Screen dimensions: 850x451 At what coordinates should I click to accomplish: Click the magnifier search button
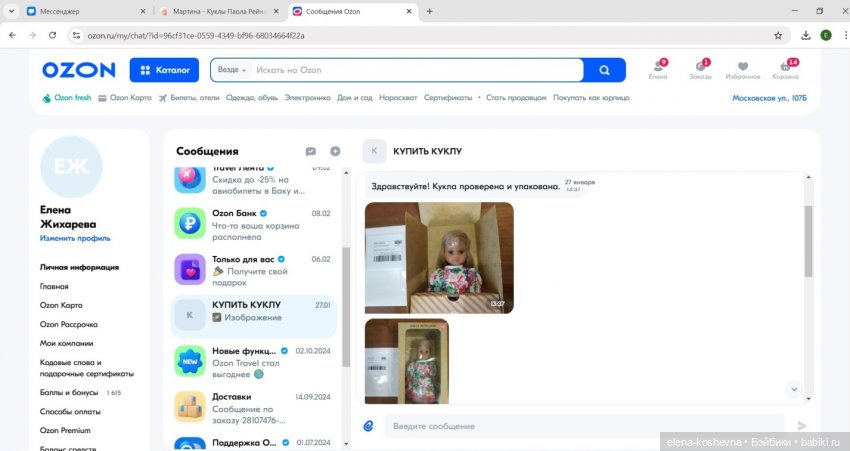coord(604,70)
